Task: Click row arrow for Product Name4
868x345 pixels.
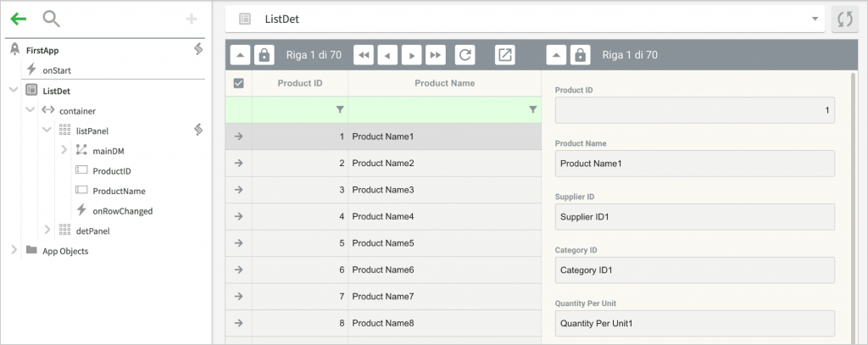Action: pos(238,216)
